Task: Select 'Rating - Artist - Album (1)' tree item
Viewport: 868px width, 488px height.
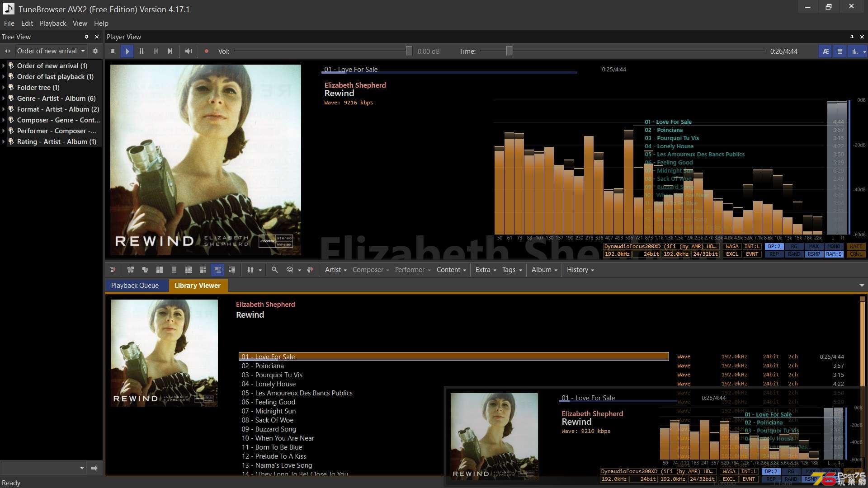Action: pos(57,142)
